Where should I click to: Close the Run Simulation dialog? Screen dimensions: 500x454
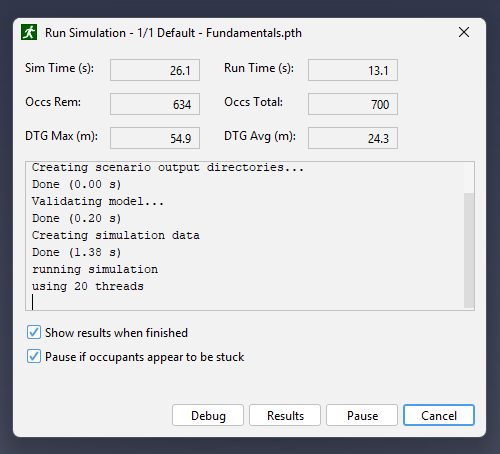[464, 32]
